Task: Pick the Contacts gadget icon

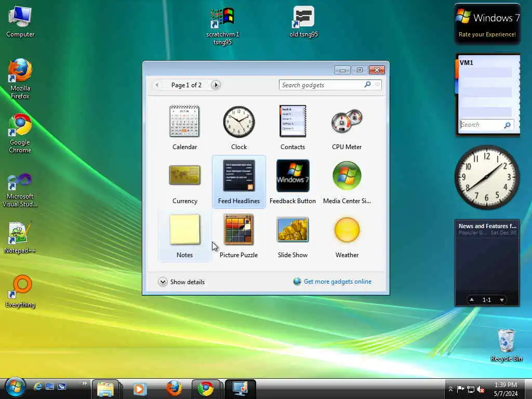Action: (x=293, y=121)
